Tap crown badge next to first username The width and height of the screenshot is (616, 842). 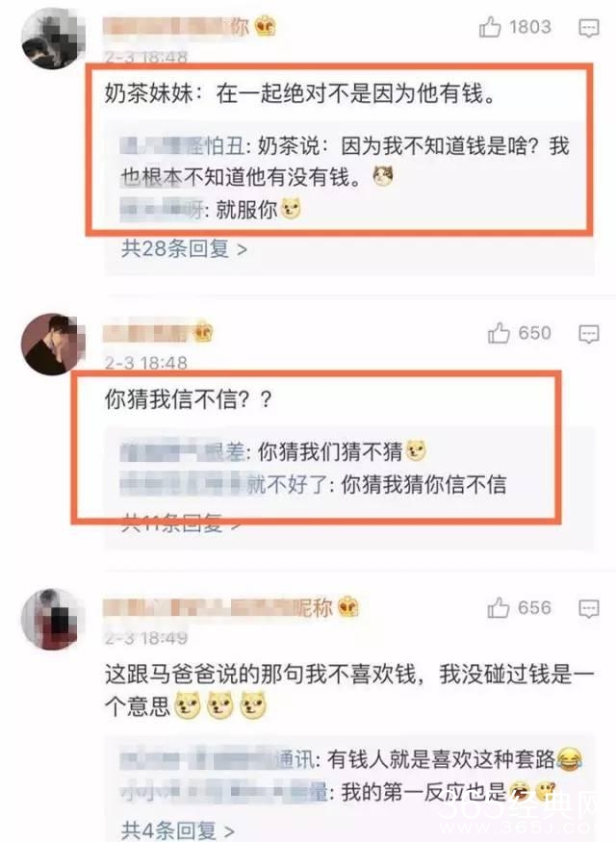coord(265,26)
